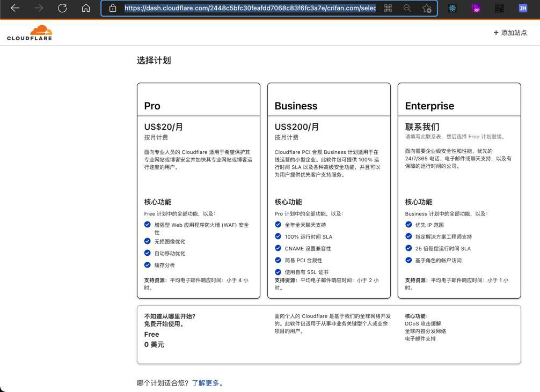Select the Pro plan card title

click(152, 106)
